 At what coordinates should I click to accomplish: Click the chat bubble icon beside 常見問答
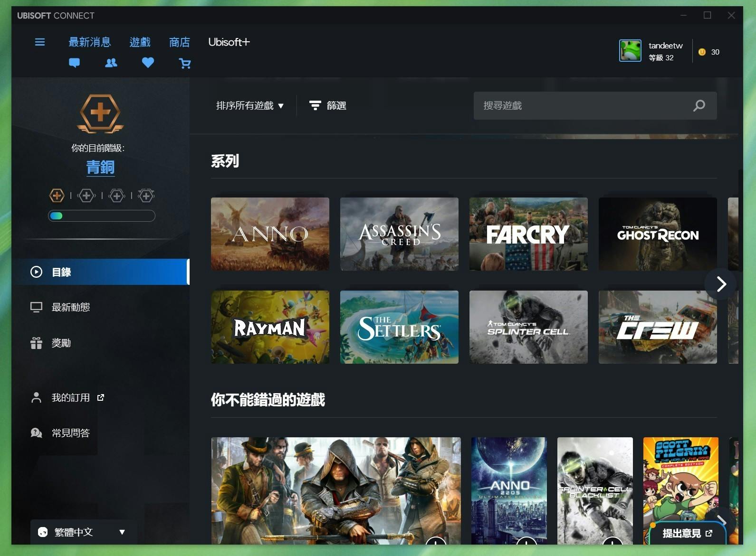click(37, 433)
